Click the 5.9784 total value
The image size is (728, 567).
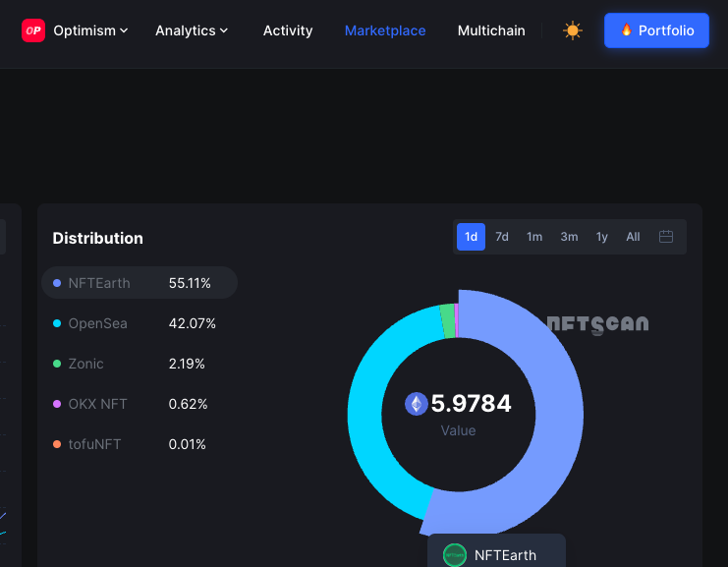(471, 403)
